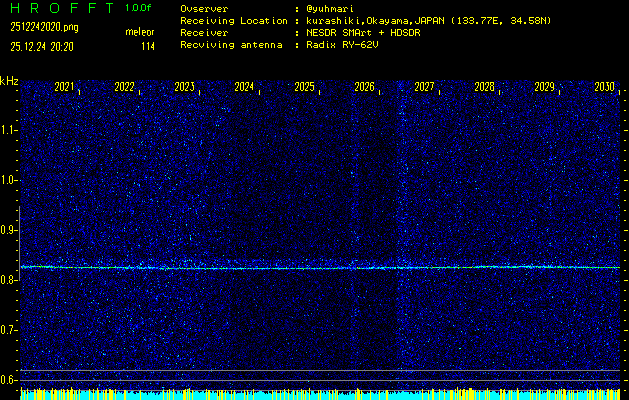Select the 2028 time marker
The height and width of the screenshot is (400, 629).
point(484,88)
